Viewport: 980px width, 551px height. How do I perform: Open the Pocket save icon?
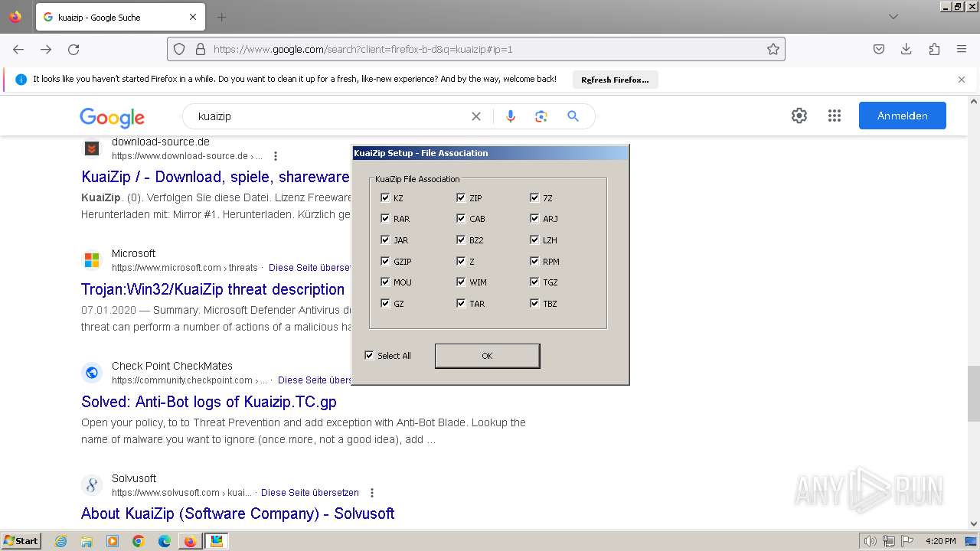click(879, 49)
